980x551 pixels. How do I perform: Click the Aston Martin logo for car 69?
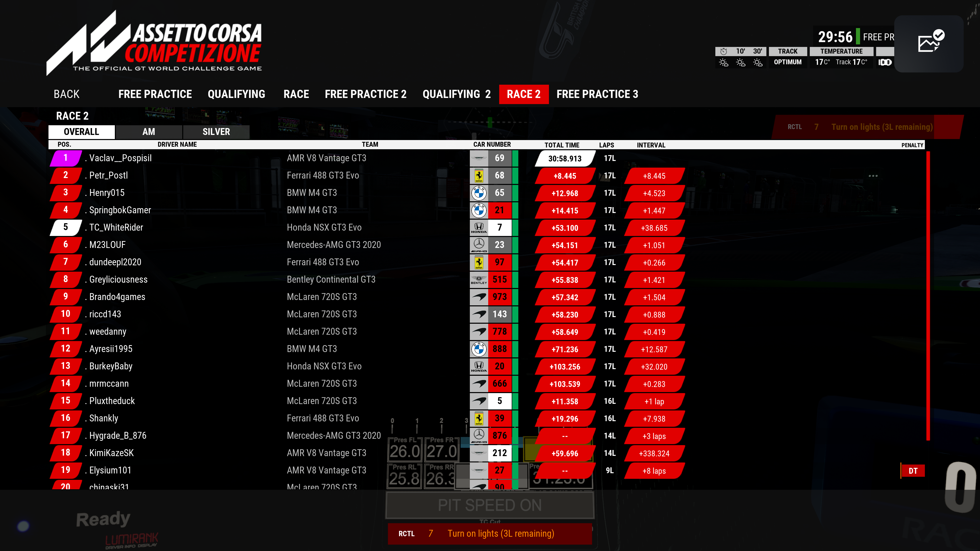coord(479,158)
